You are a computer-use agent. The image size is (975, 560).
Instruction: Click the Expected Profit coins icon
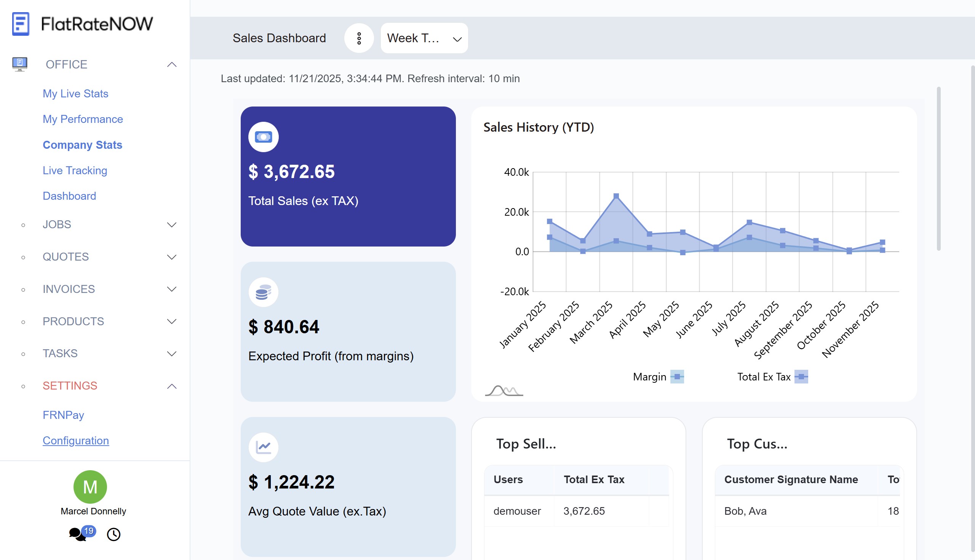tap(263, 292)
